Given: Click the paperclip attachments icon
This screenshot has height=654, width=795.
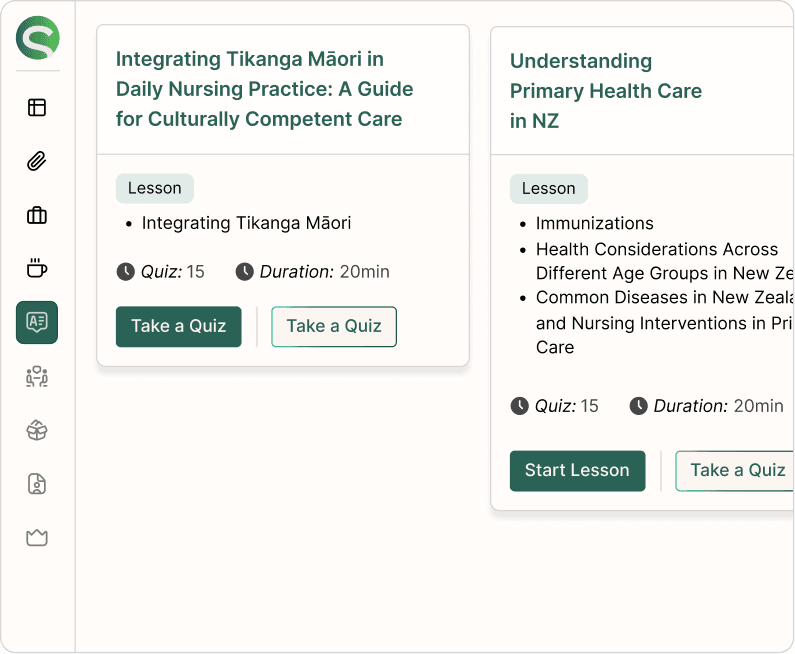Looking at the screenshot, I should [x=37, y=161].
